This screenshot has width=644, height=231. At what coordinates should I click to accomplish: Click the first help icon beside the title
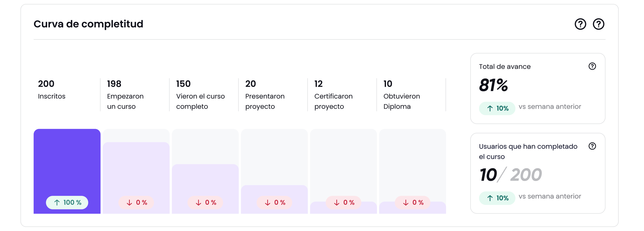coord(580,24)
